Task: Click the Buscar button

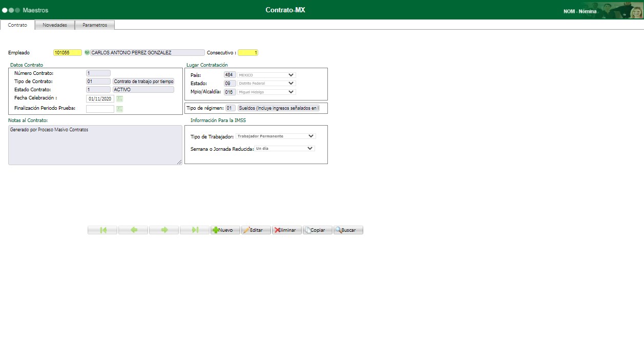Action: click(348, 230)
